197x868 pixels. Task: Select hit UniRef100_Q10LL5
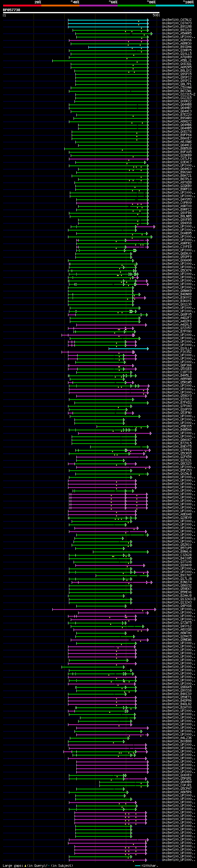[177, 54]
